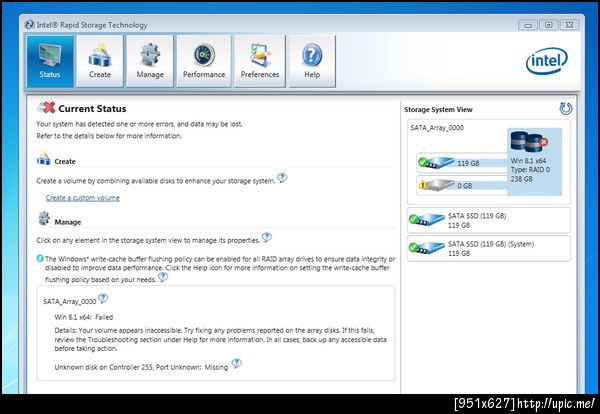Click the 'Storage System View' heading

(438, 109)
